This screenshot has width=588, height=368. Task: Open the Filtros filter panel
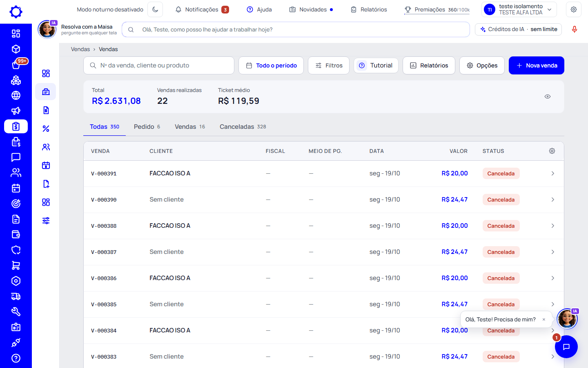329,65
